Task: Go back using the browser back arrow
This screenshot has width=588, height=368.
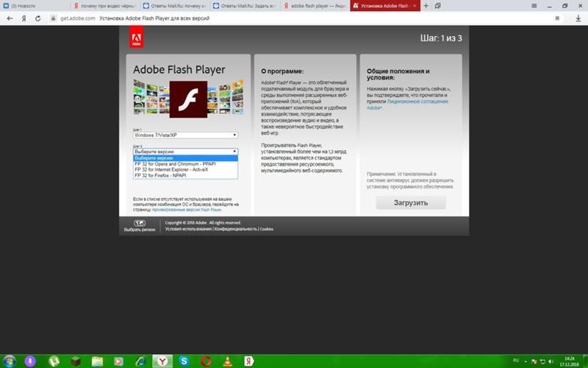Action: [10, 18]
